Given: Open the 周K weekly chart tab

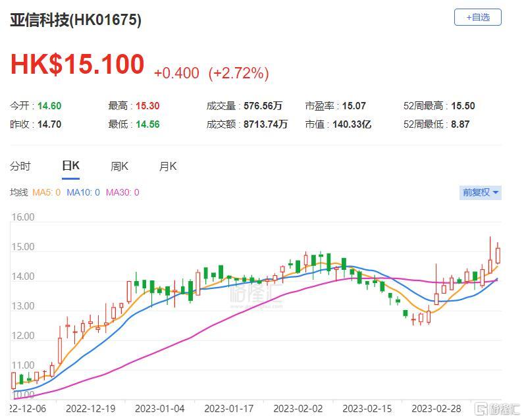Looking at the screenshot, I should click(119, 166).
